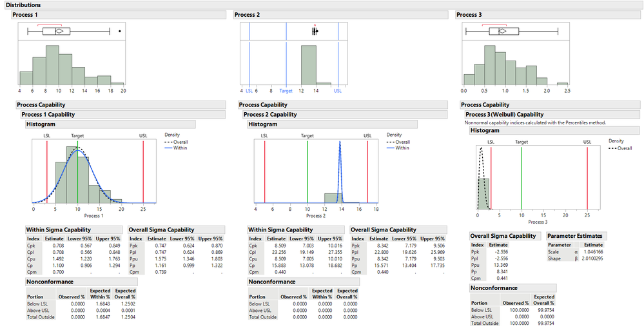The image size is (644, 330).
Task: Select Scale alpha estimate 1.046166
Action: [x=592, y=252]
